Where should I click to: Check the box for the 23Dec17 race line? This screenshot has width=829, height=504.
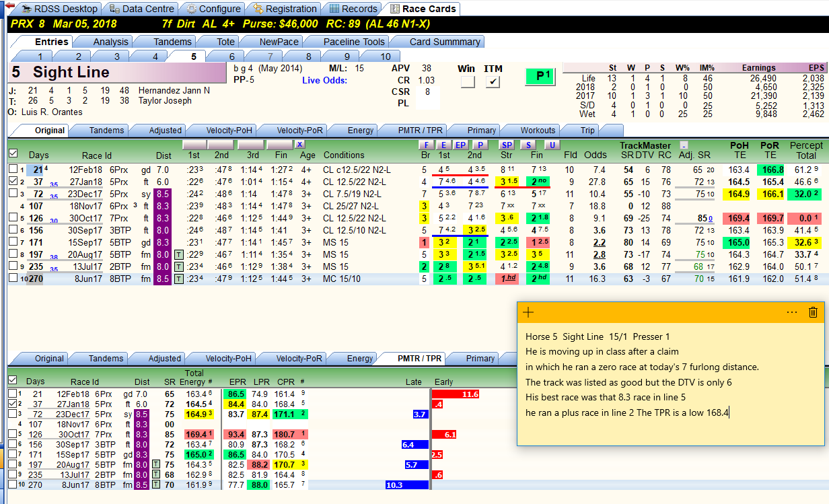[x=13, y=194]
